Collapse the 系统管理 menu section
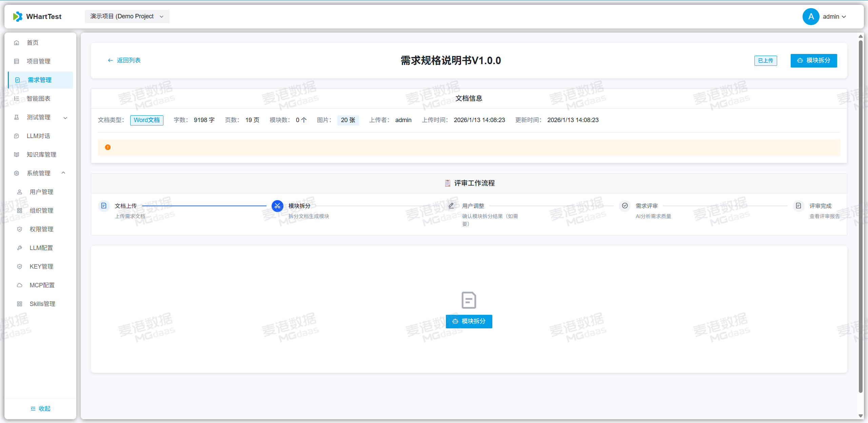This screenshot has height=423, width=868. 63,173
